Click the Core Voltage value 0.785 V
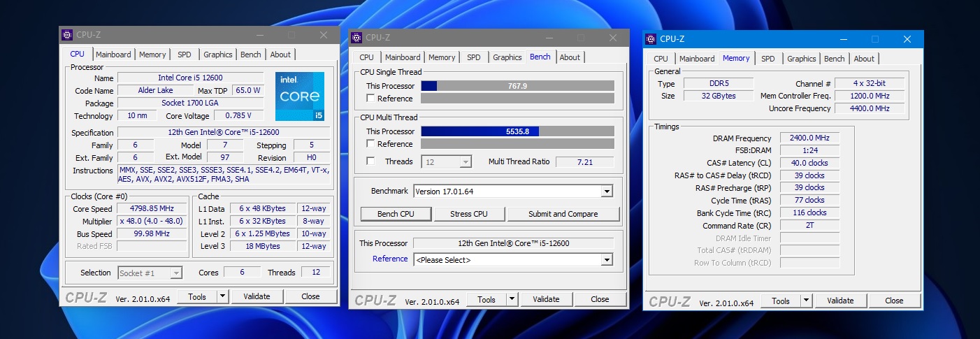This screenshot has width=980, height=339. click(238, 115)
